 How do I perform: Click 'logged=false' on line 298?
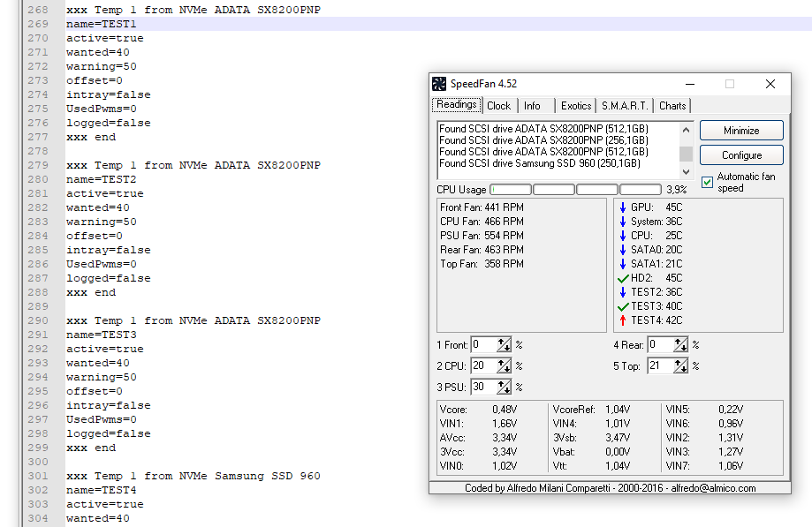point(108,433)
